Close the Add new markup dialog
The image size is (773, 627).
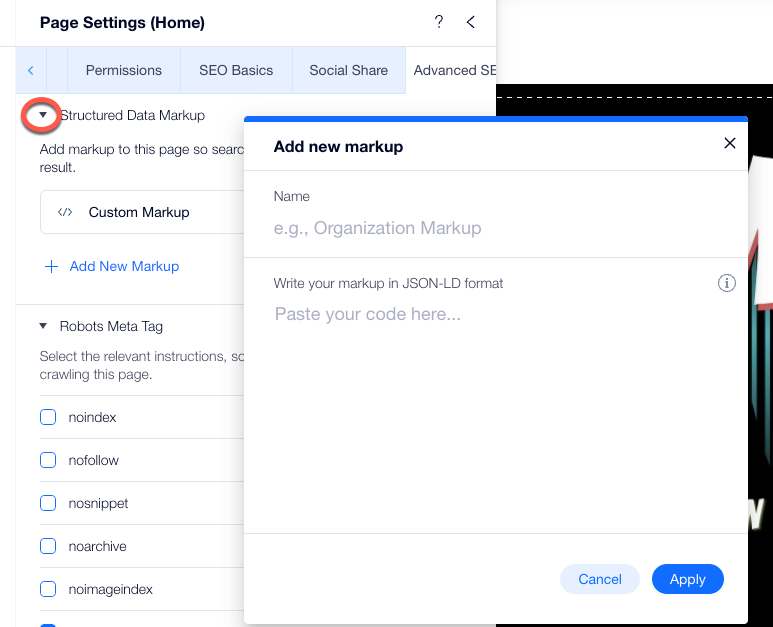click(x=729, y=143)
